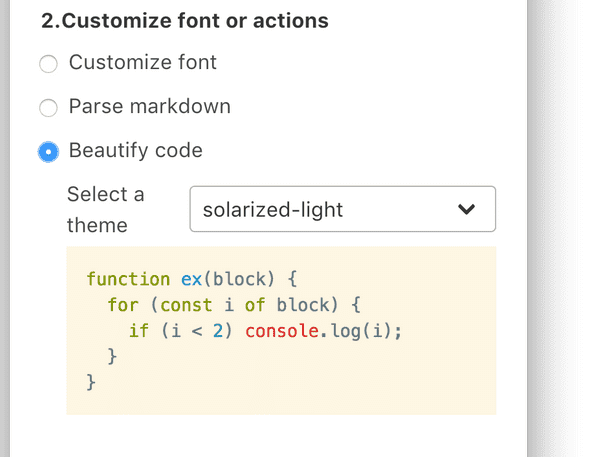The image size is (600, 457).
Task: Click the "if" keyword in code preview
Action: pyautogui.click(x=139, y=331)
